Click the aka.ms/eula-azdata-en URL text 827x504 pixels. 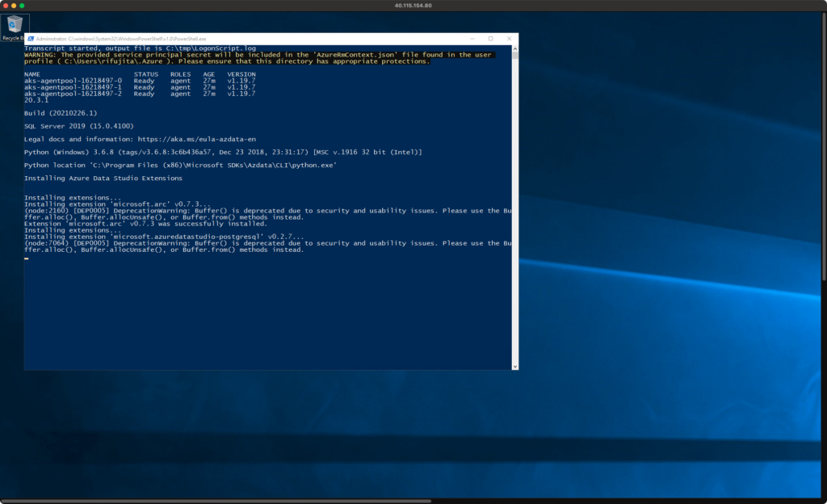point(197,139)
